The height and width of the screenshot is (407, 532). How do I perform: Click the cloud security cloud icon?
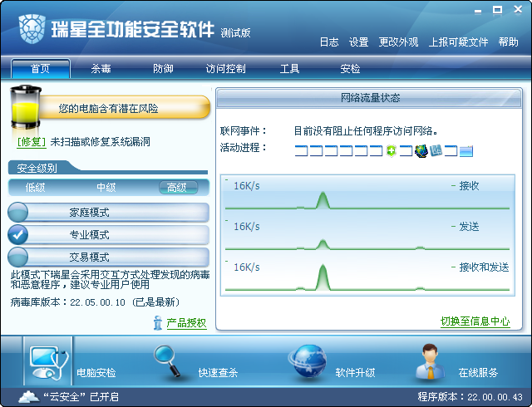pos(28,396)
